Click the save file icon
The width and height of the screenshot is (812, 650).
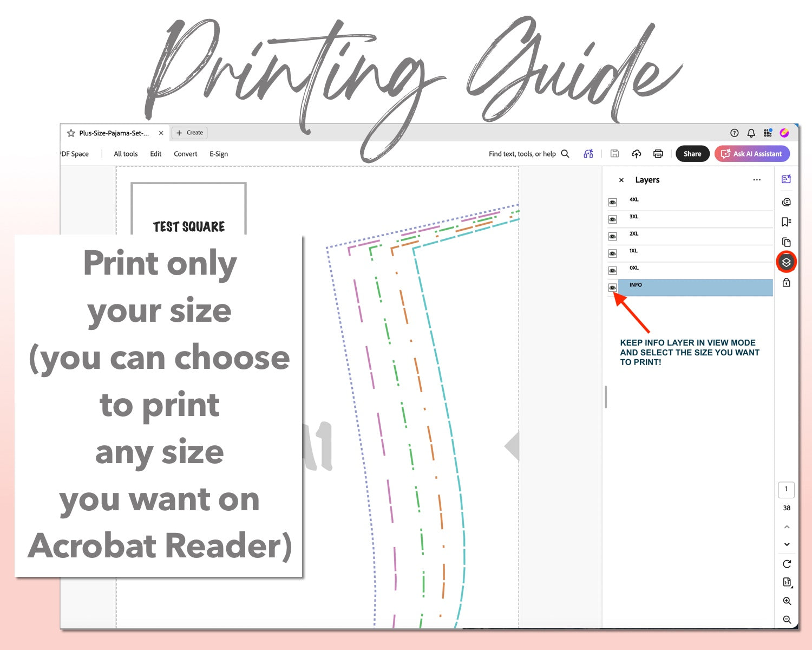click(x=615, y=154)
